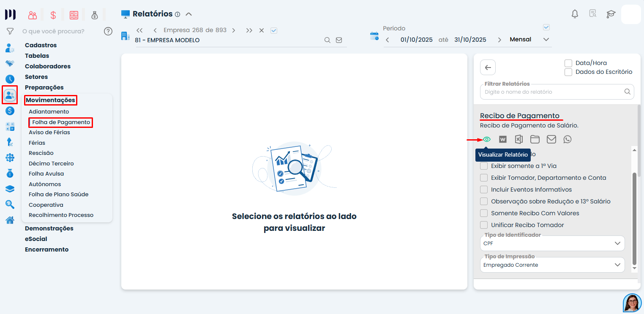Export the report to Excel

point(518,139)
